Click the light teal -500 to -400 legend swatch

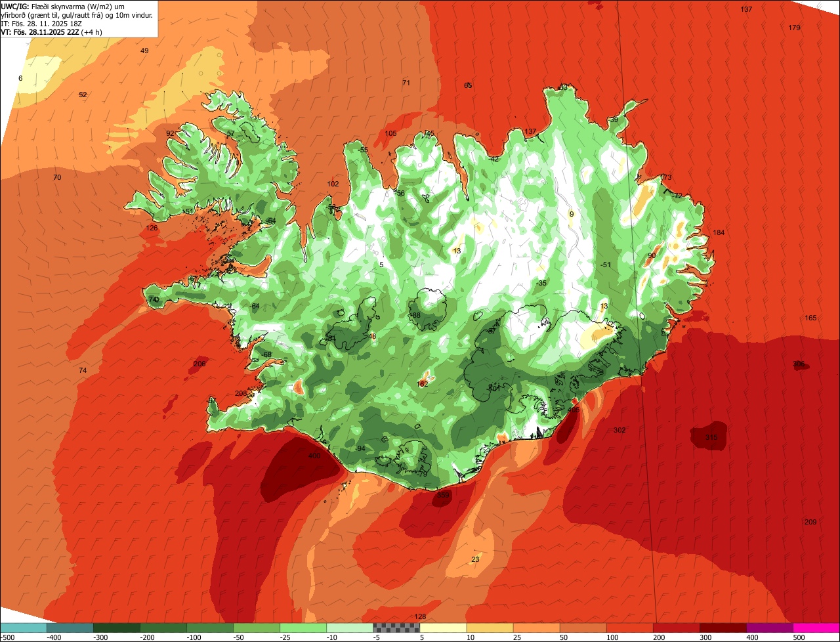tap(24, 628)
